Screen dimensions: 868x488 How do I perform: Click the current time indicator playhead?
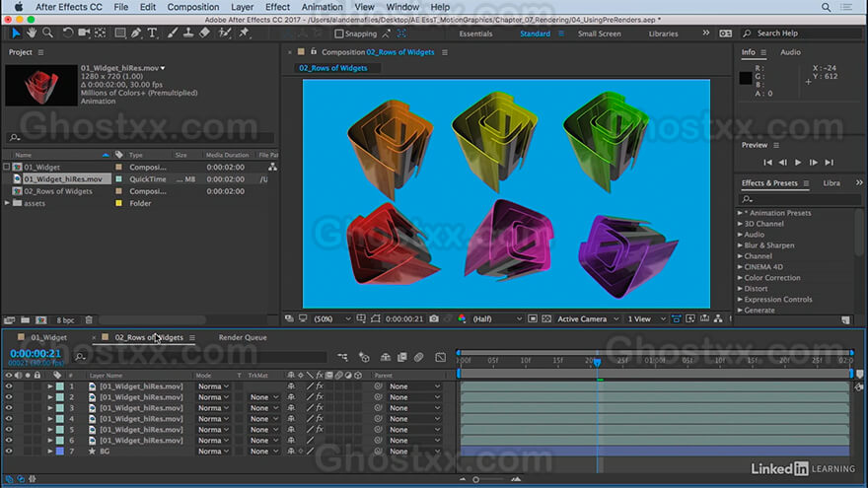pyautogui.click(x=598, y=362)
